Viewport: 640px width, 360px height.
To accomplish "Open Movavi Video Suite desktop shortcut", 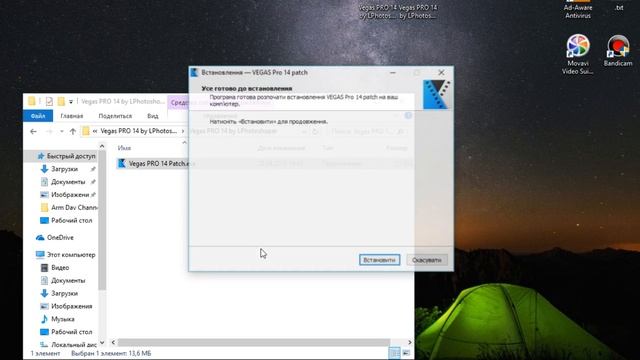I will [x=578, y=54].
